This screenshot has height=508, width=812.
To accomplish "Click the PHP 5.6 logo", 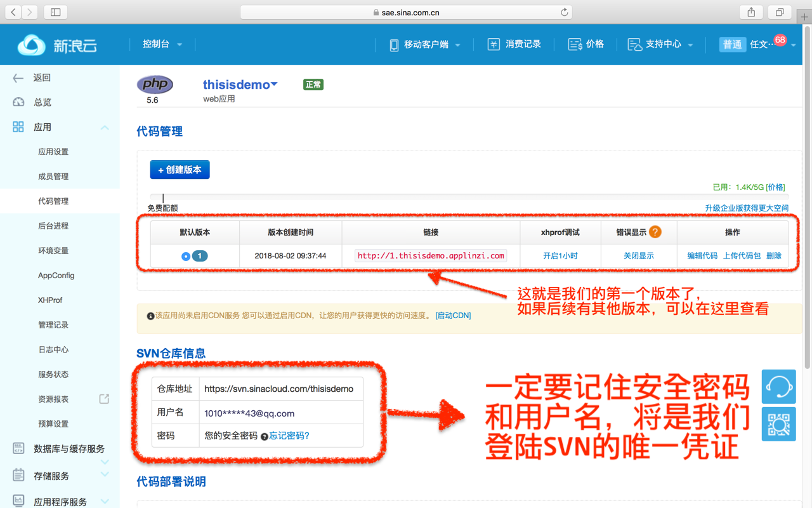I will pyautogui.click(x=155, y=84).
